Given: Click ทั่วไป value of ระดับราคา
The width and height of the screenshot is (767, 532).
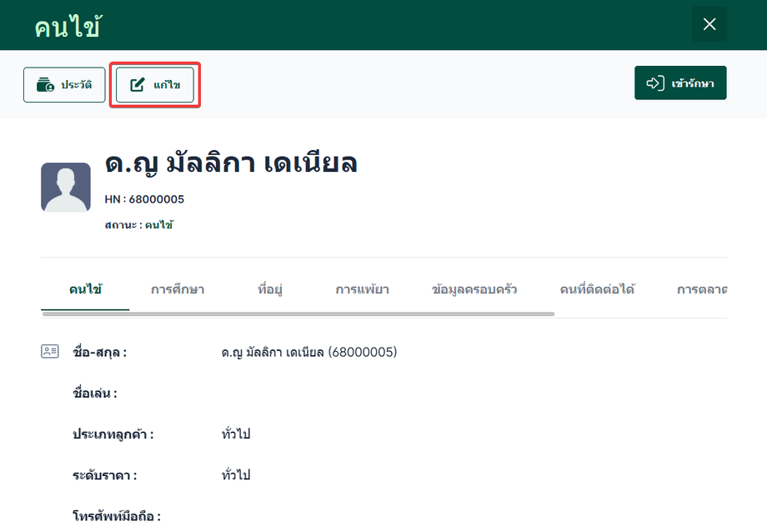Looking at the screenshot, I should click(x=236, y=474).
